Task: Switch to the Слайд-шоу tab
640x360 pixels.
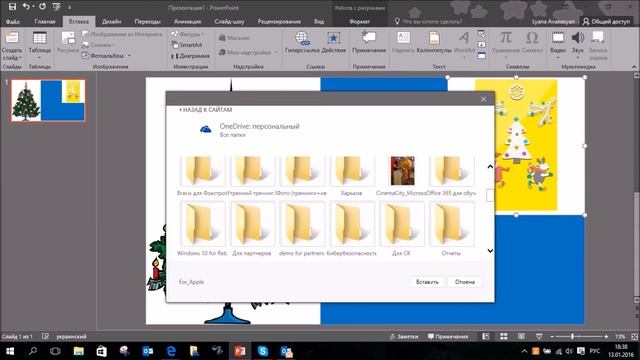Action: point(229,21)
